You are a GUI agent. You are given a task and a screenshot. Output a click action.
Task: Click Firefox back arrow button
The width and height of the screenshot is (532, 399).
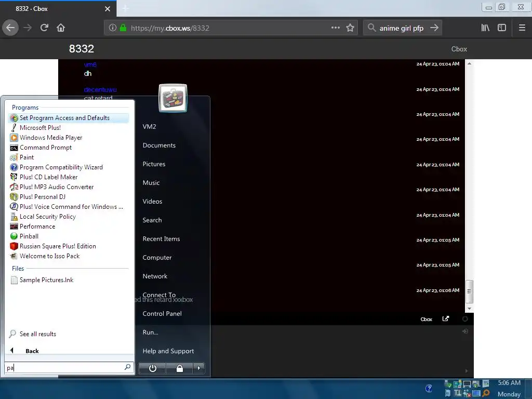10,28
